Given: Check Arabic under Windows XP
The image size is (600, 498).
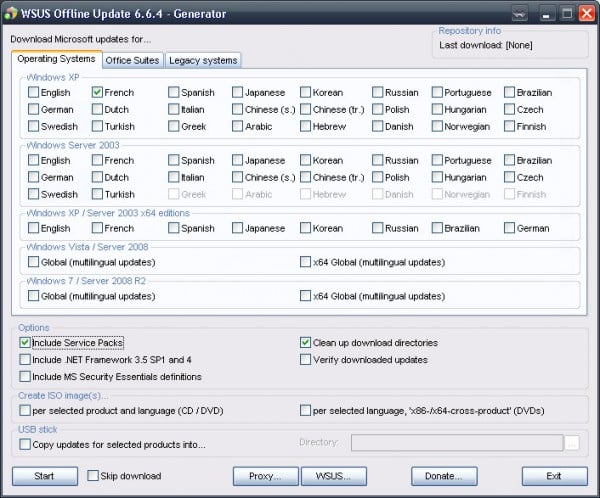Looking at the screenshot, I should pos(237,126).
